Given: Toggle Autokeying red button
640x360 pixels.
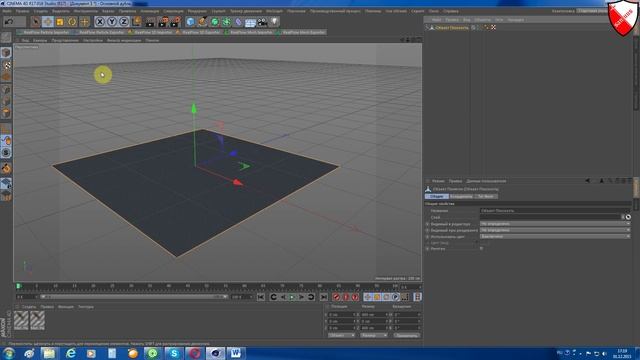Looking at the screenshot, I should click(x=346, y=297).
